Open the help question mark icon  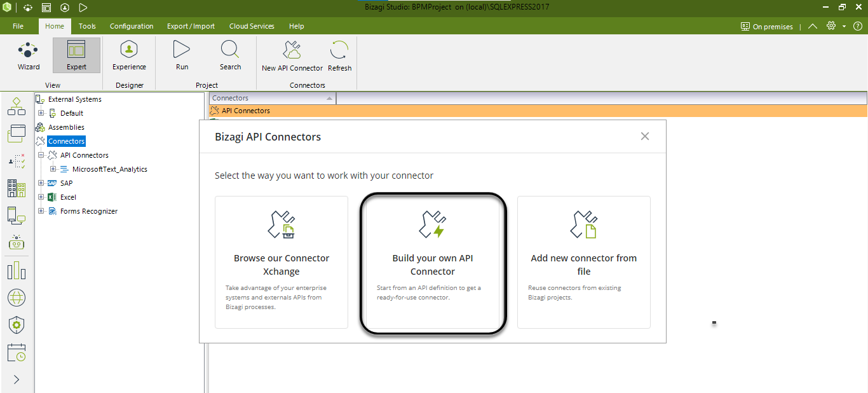(858, 26)
